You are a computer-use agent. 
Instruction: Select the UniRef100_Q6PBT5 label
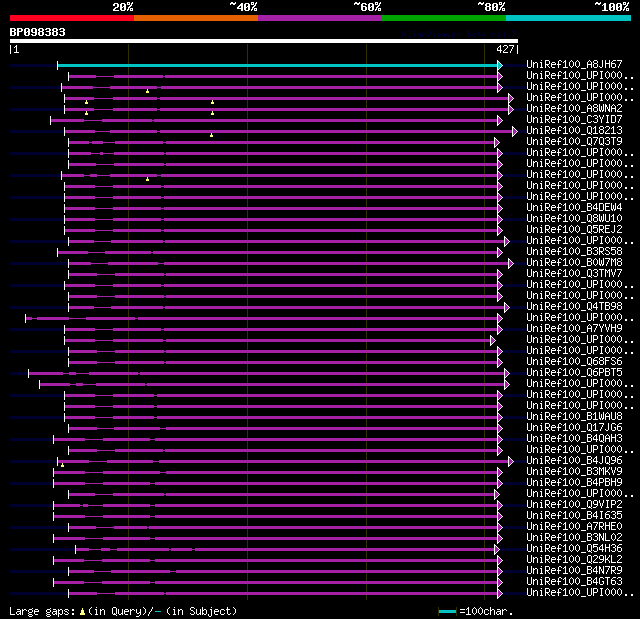point(574,373)
